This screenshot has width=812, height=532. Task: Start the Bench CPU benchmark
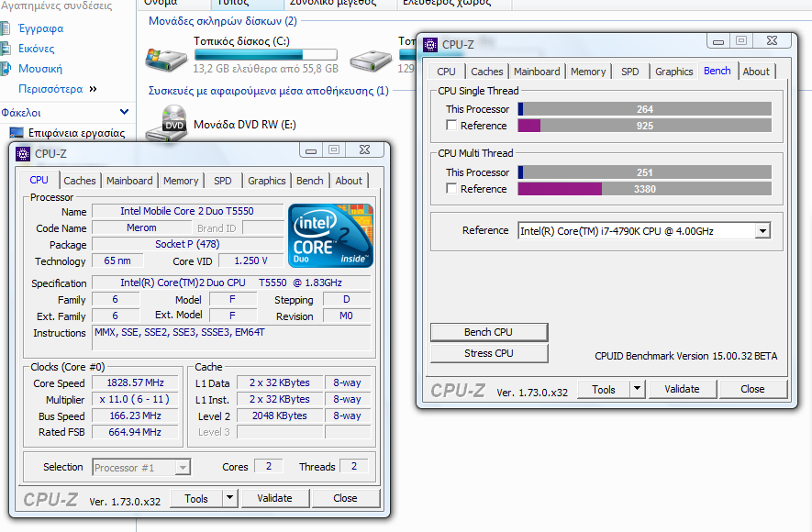pos(488,332)
